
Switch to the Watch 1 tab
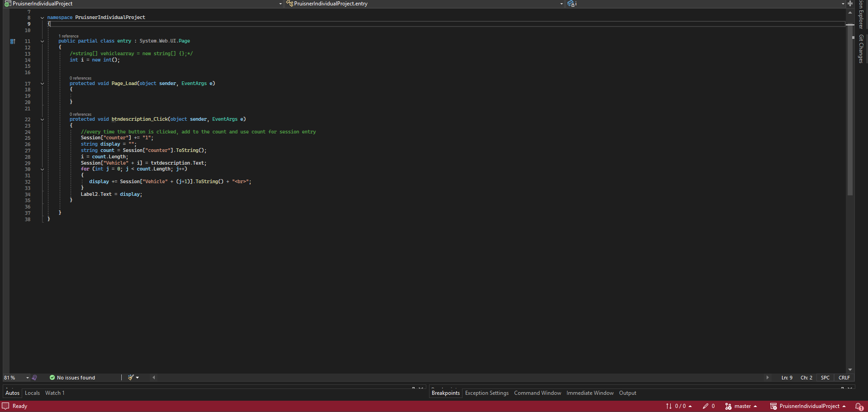[x=55, y=393]
